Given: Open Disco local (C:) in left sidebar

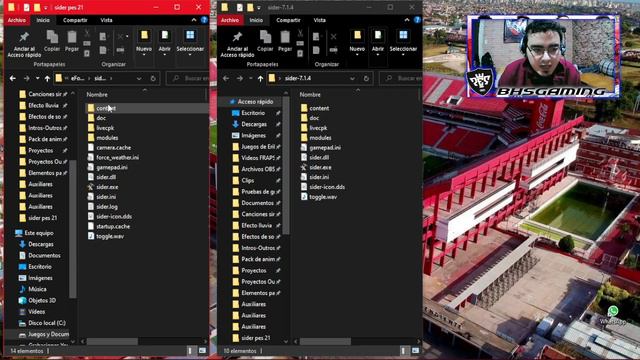Looking at the screenshot, I should pos(47,323).
